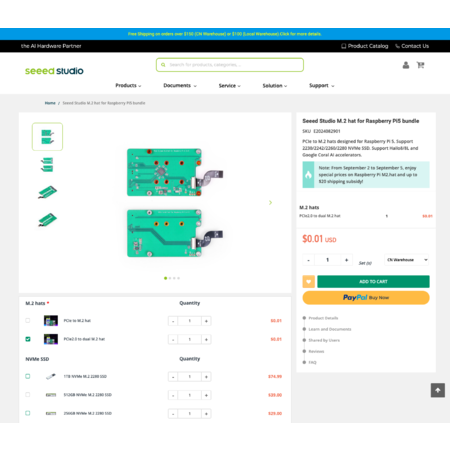Decrease PCIe to M.2 hat quantity
The width and height of the screenshot is (450, 450).
[173, 321]
